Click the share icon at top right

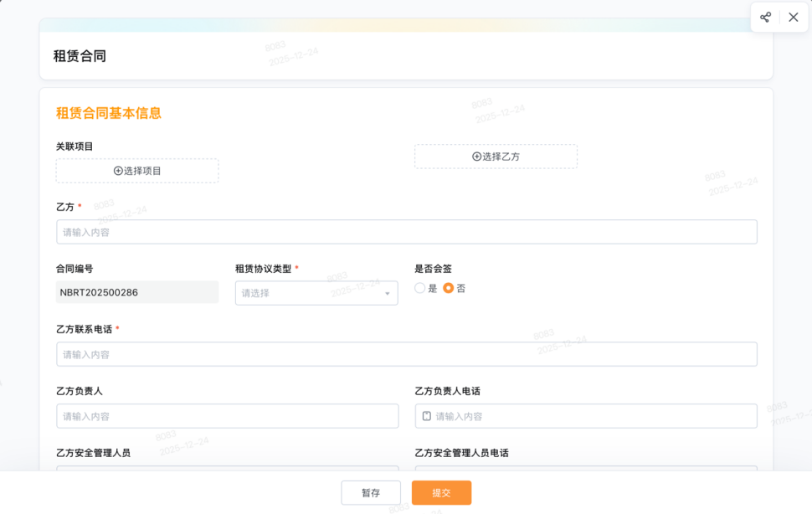765,18
